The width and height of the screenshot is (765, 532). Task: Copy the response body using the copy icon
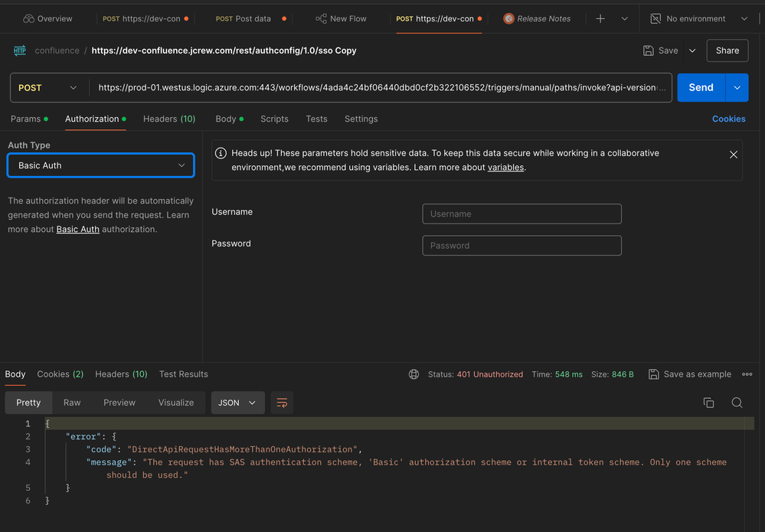point(708,403)
